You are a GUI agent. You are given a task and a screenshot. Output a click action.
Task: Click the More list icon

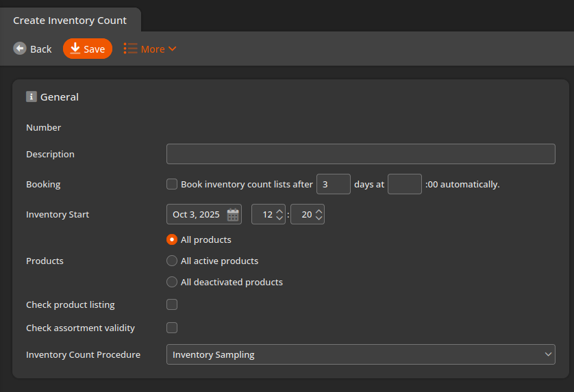130,49
